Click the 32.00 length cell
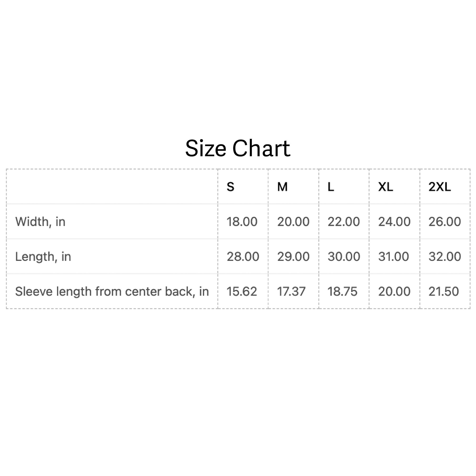 [x=444, y=257]
